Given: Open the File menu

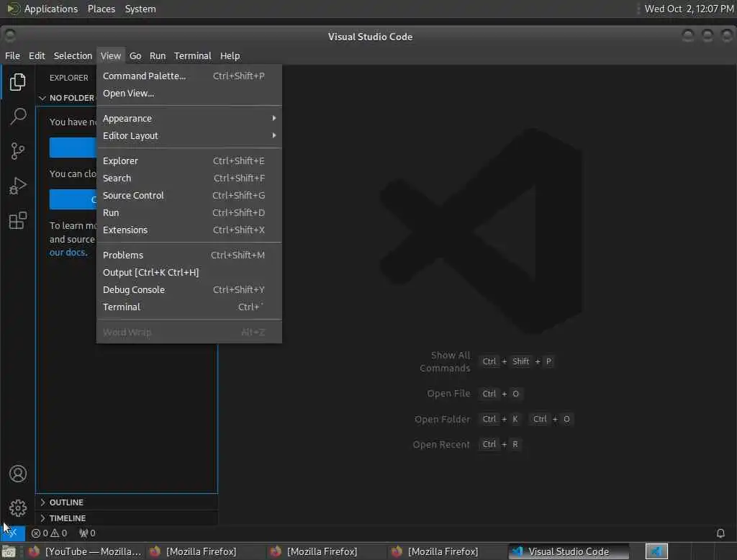Looking at the screenshot, I should point(13,55).
